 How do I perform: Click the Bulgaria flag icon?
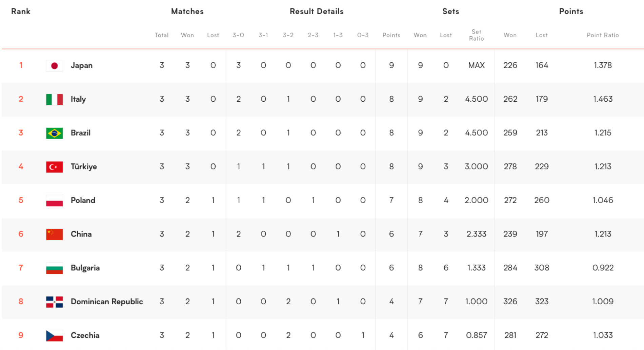pos(54,268)
